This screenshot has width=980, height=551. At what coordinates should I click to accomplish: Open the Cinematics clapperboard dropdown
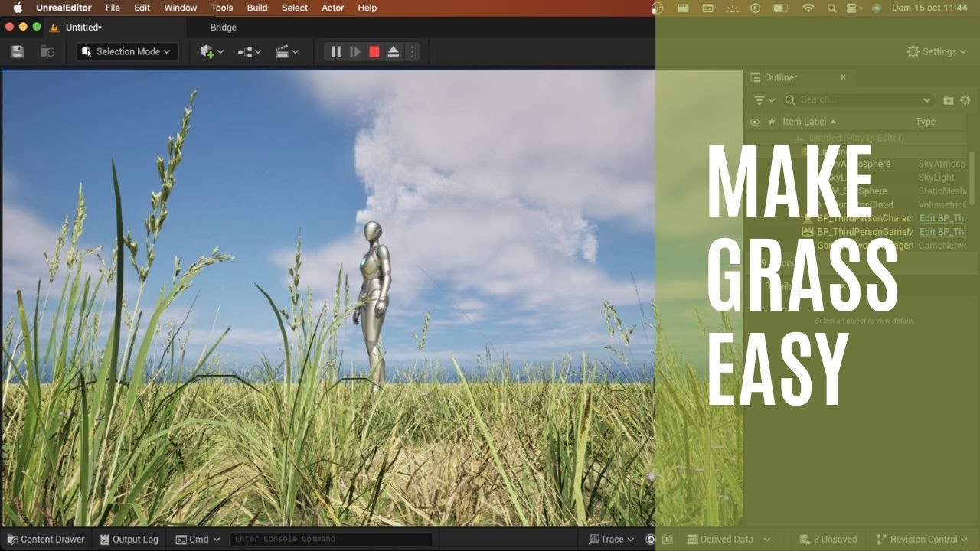(287, 51)
